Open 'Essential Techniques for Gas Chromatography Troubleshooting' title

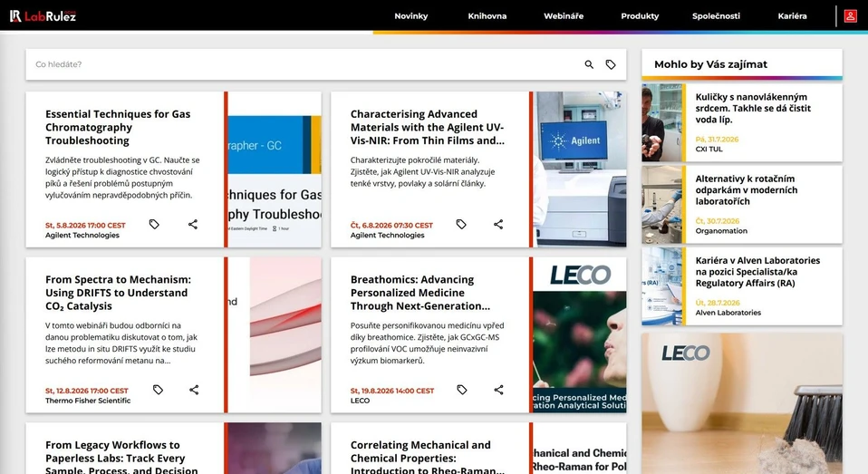click(x=118, y=128)
